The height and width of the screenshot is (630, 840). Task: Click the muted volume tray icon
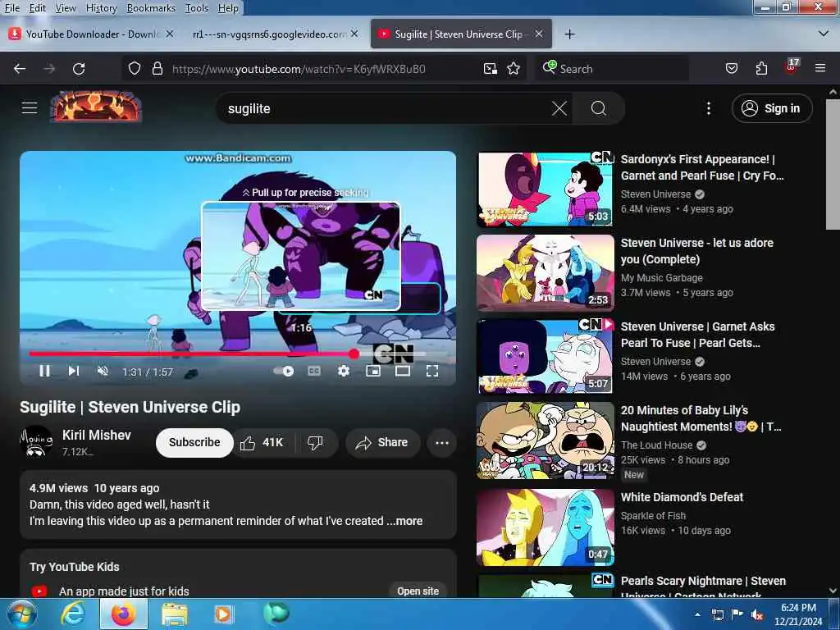click(758, 615)
